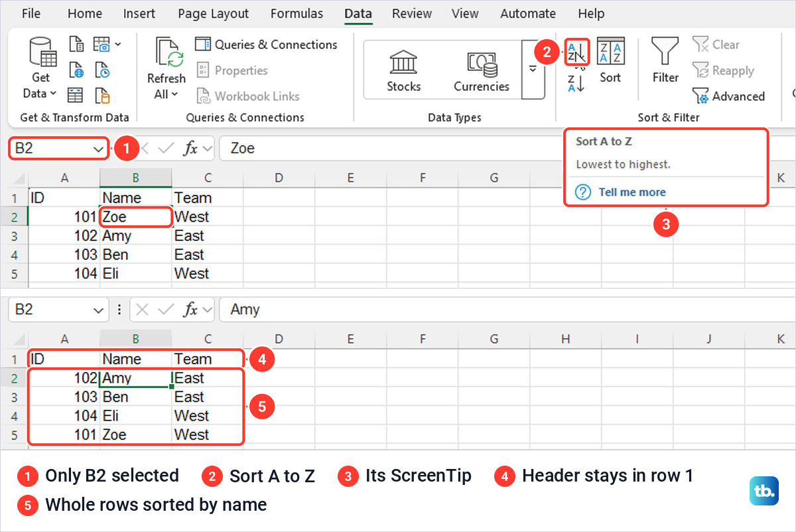Click the help question mark icon in ScreenTip
This screenshot has height=532, width=796.
pyautogui.click(x=583, y=192)
